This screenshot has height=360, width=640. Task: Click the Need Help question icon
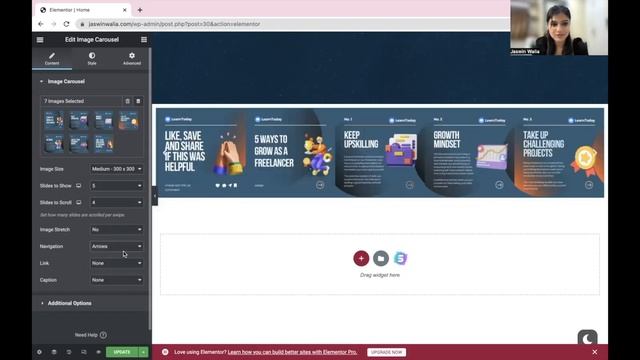coord(103,335)
